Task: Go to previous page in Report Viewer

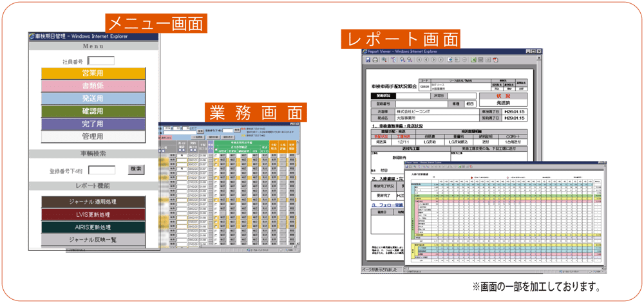Action: 426,60
